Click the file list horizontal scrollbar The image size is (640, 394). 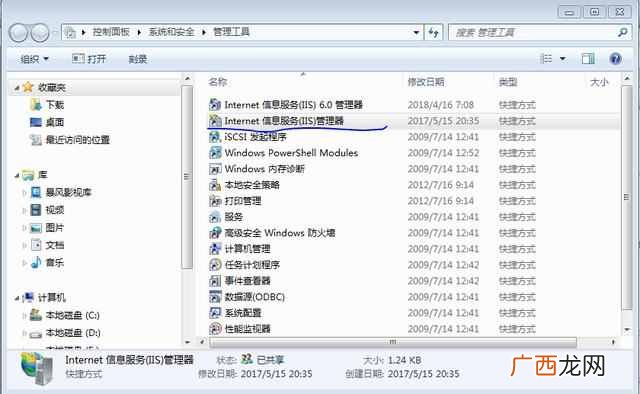[393, 342]
